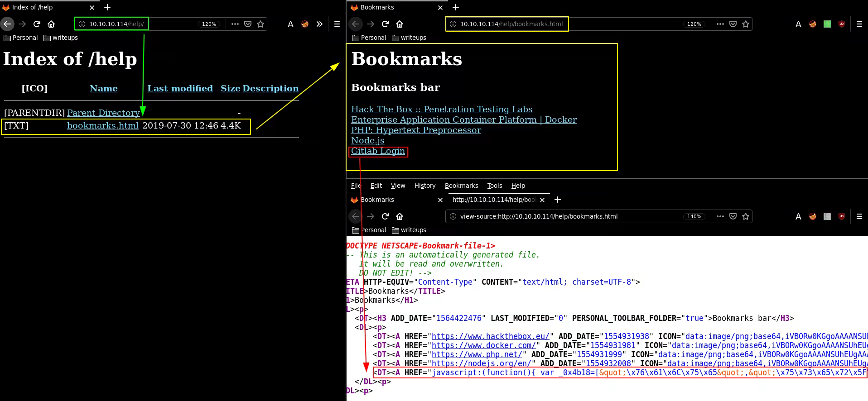Open the writeups bookmark folder in the left browser
The width and height of the screenshot is (868, 401).
point(61,38)
